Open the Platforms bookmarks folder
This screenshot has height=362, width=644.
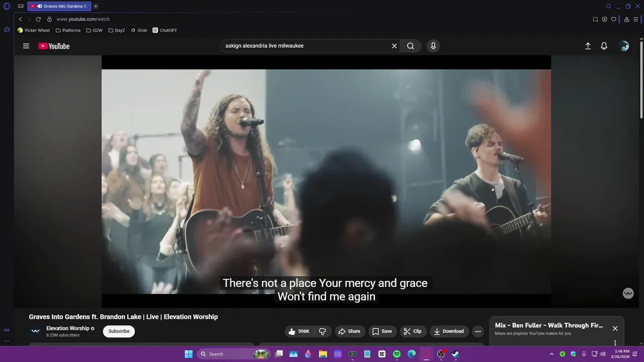pos(68,30)
